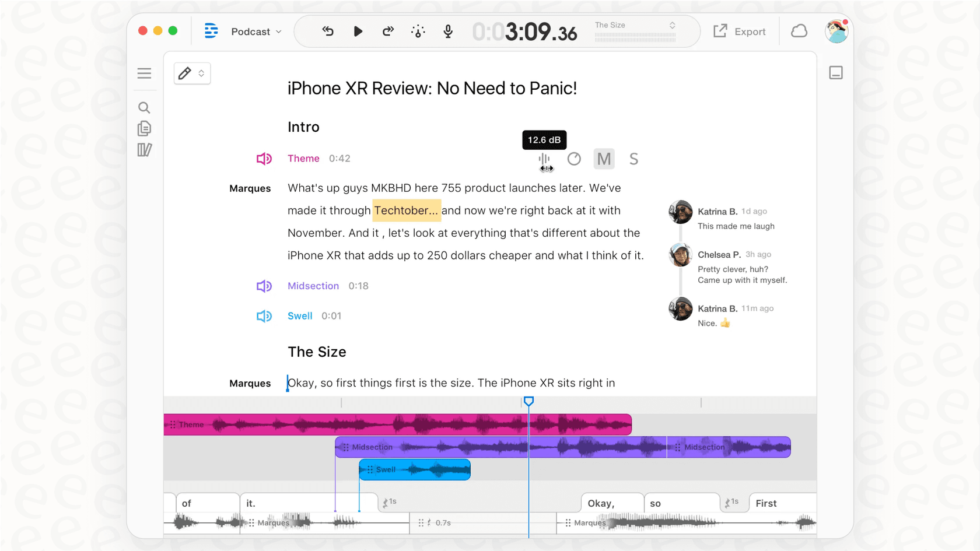
Task: Adjust the 12.6 dB gain slider
Action: click(544, 160)
